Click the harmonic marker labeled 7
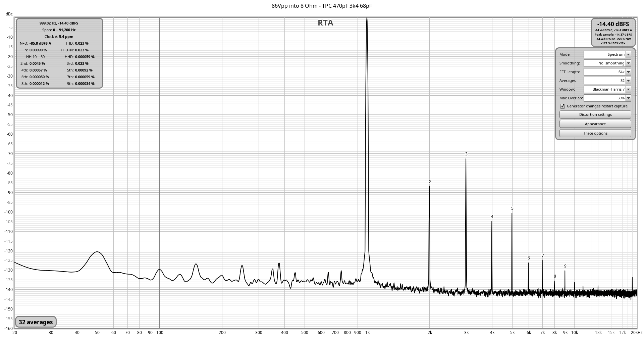The height and width of the screenshot is (337, 644). (x=543, y=255)
